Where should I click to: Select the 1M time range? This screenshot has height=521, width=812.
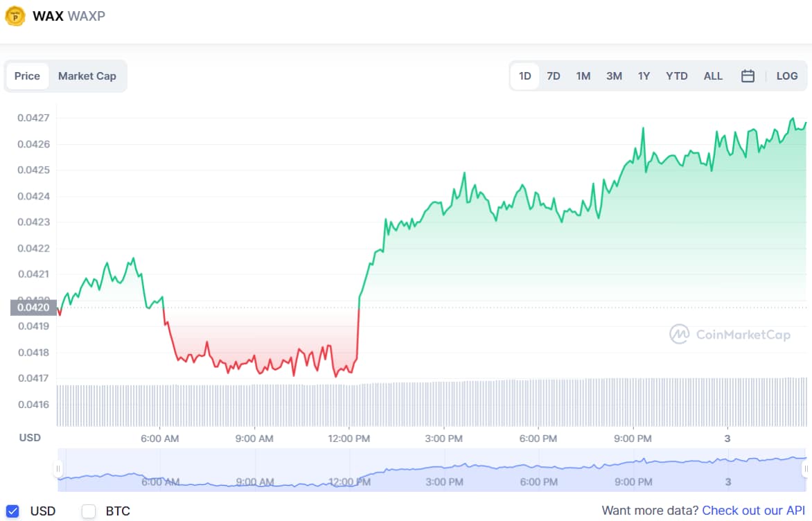[583, 76]
